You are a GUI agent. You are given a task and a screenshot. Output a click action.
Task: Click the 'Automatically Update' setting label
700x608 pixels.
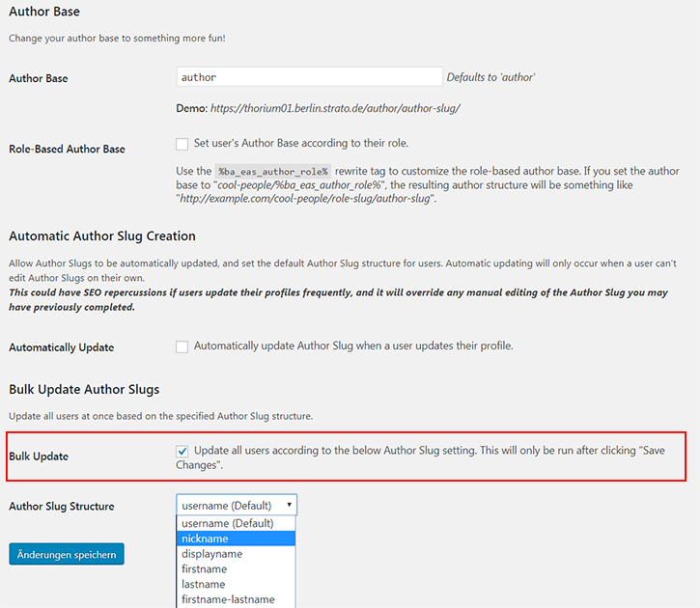62,347
